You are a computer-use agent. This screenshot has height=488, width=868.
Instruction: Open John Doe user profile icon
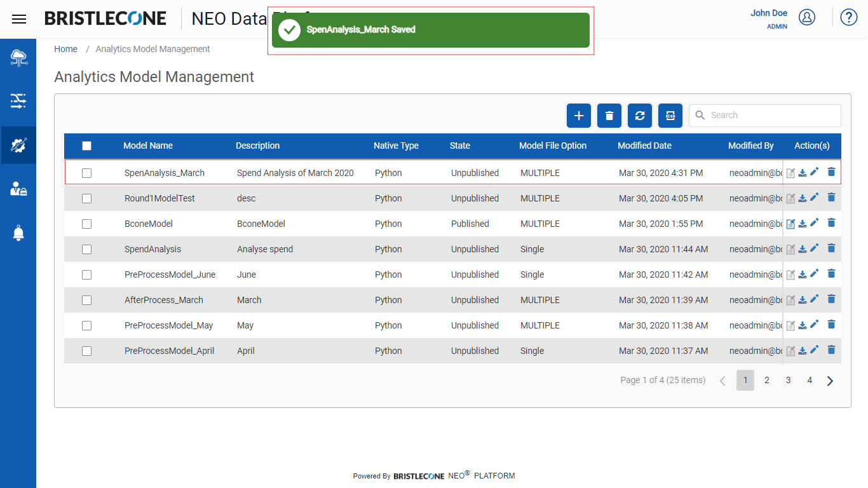[x=807, y=17]
